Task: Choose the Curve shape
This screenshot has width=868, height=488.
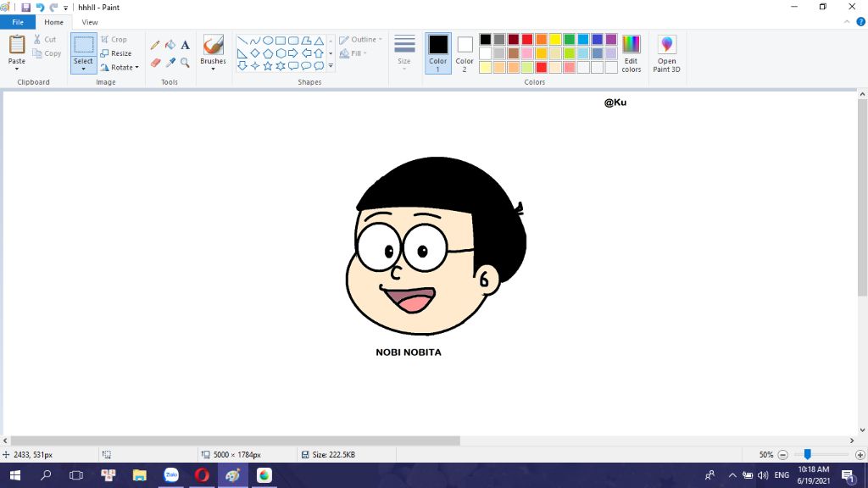Action: pyautogui.click(x=255, y=41)
